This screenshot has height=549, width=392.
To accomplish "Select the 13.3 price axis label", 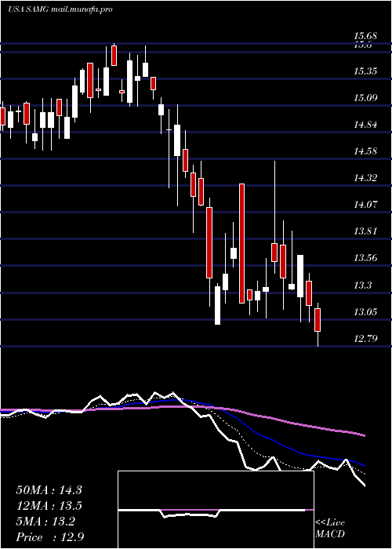I will point(362,285).
